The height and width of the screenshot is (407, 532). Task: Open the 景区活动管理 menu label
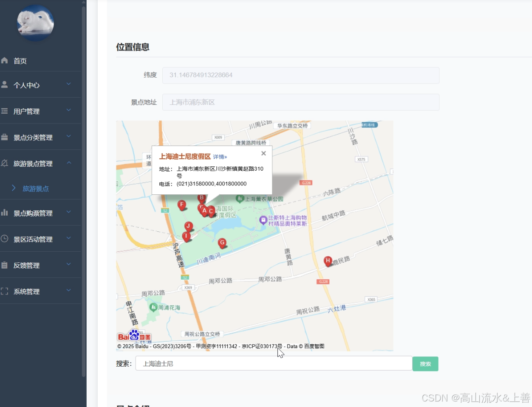[x=33, y=239]
